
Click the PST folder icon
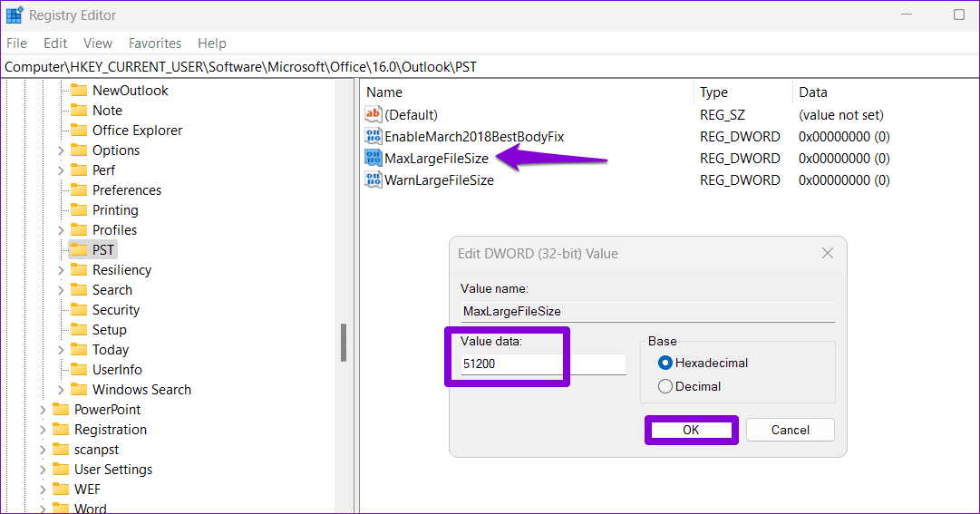[x=79, y=250]
